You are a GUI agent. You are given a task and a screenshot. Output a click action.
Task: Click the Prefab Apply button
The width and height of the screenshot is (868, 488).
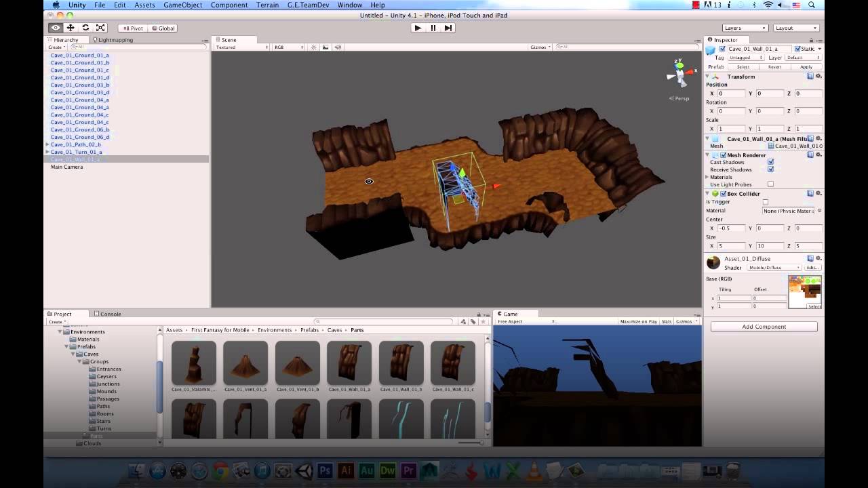pos(806,67)
